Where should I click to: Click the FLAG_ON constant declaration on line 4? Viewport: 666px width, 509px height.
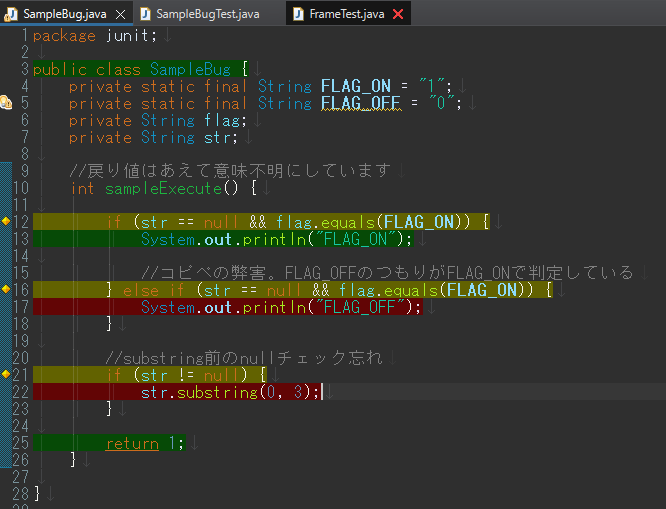(356, 86)
